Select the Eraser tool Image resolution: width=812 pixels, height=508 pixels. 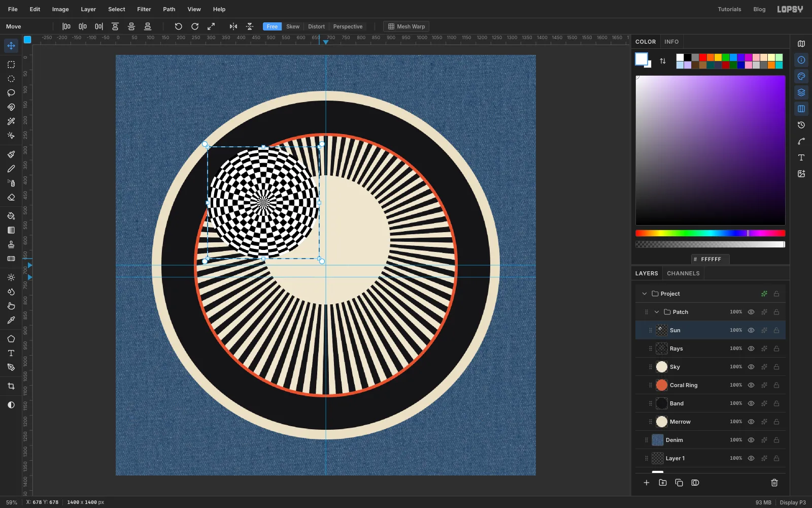pyautogui.click(x=11, y=197)
